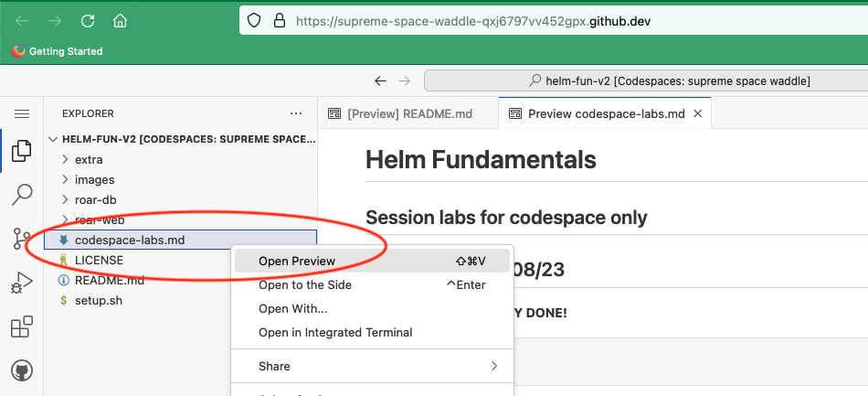Screen dimensions: 868x396
Task: Open the Source Control branch icon
Action: [x=22, y=239]
